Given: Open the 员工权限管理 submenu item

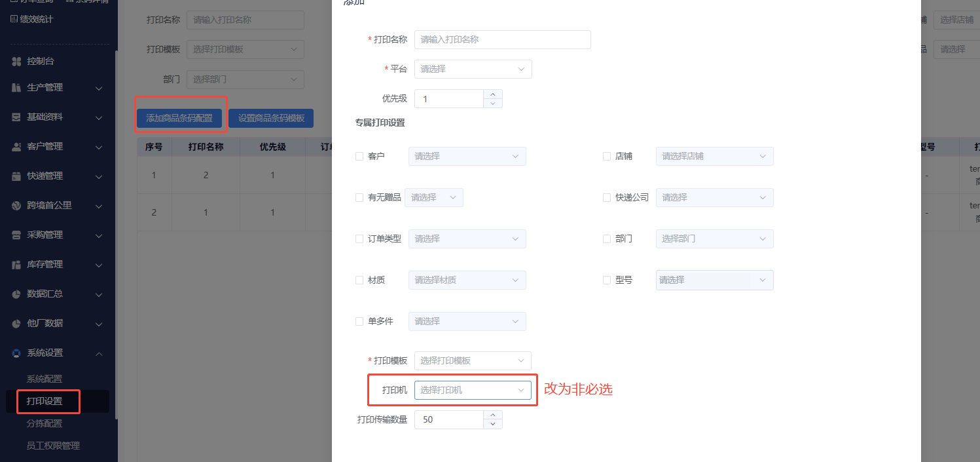Looking at the screenshot, I should click(53, 446).
